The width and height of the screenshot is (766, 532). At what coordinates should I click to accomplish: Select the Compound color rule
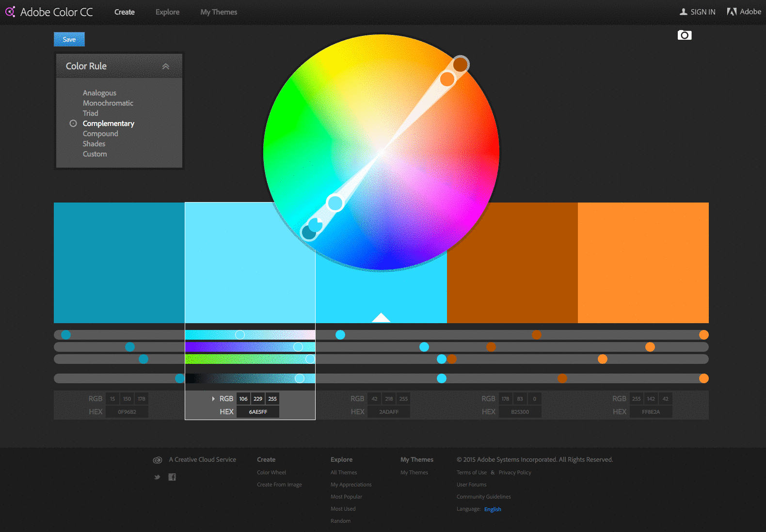point(100,134)
